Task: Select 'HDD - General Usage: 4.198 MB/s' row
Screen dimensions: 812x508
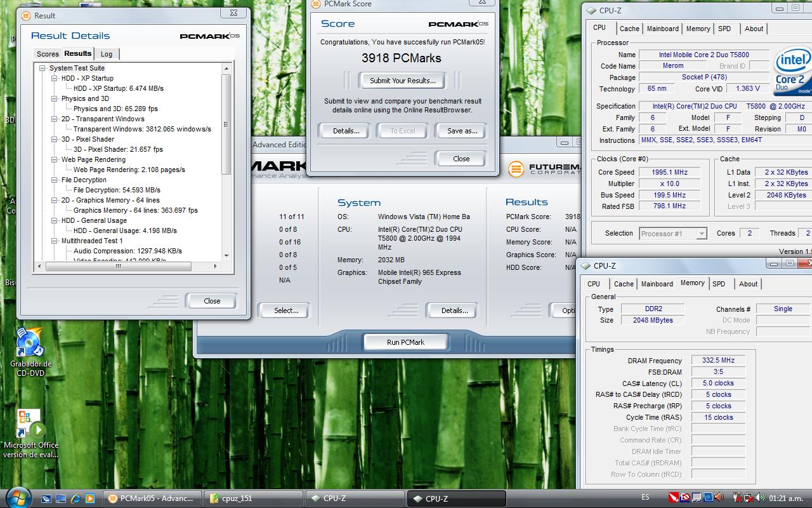Action: (125, 231)
